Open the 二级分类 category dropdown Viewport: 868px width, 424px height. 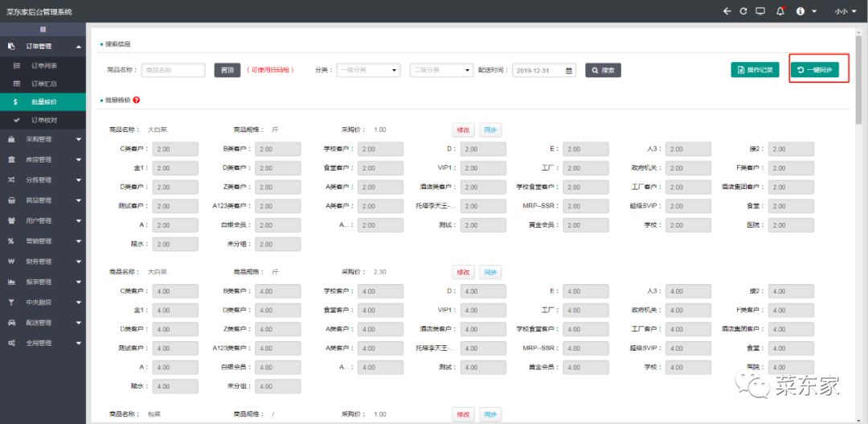(441, 70)
